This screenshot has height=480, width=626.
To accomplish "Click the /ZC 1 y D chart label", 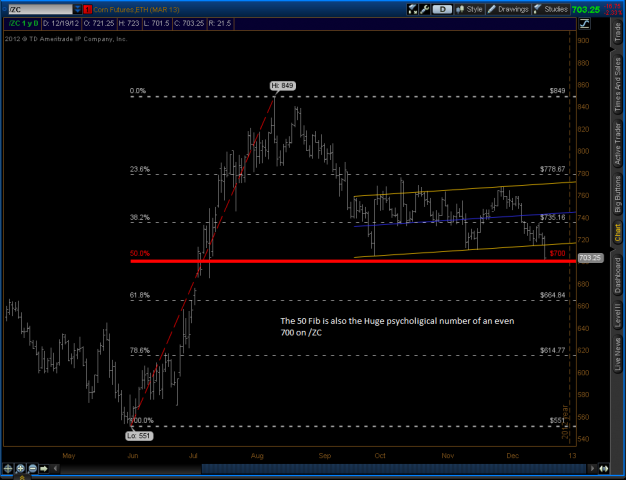I will (24, 24).
